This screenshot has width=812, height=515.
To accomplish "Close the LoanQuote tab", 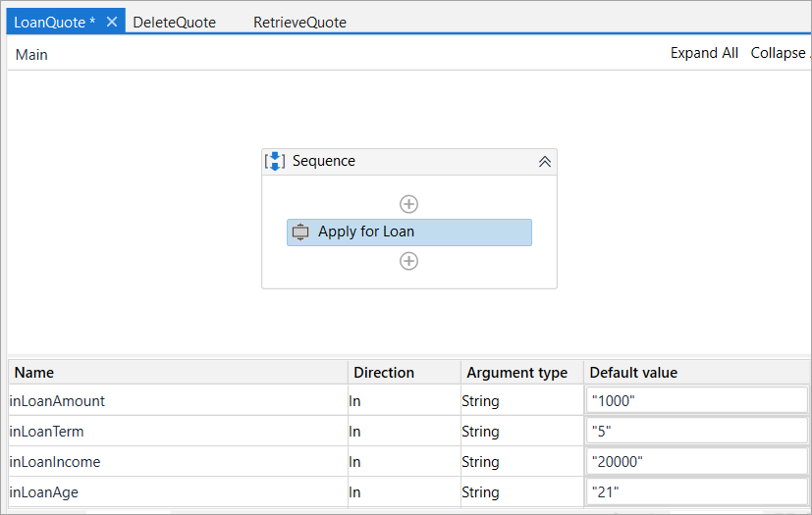I will click(x=112, y=22).
